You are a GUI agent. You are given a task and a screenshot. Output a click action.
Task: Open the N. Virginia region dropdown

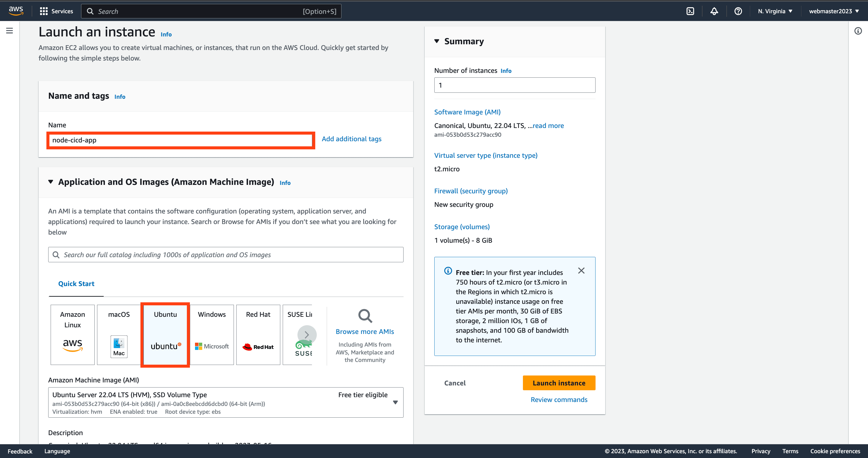[x=775, y=11]
